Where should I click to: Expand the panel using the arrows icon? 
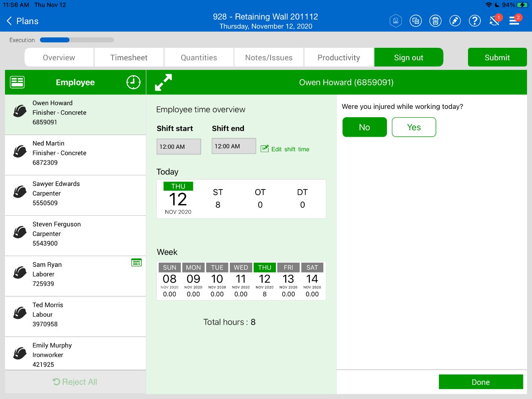163,82
